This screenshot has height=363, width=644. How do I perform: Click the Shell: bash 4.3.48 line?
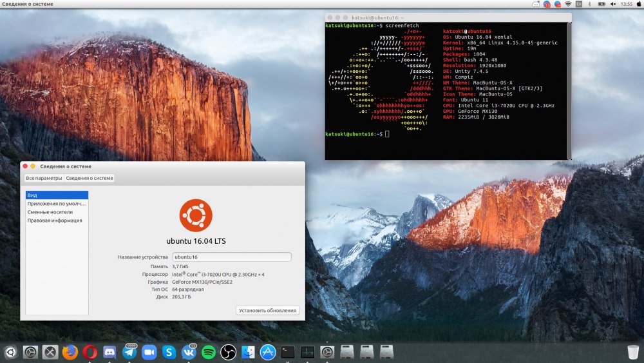point(470,59)
